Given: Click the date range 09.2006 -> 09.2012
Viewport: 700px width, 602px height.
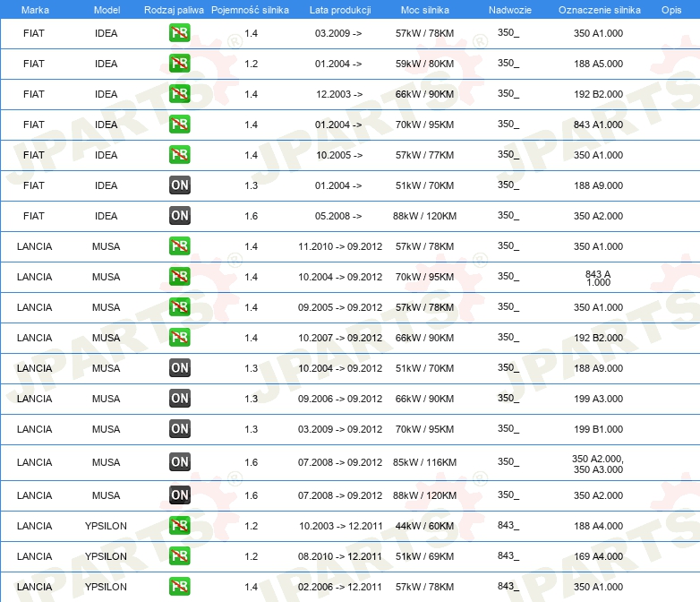Looking at the screenshot, I should (x=340, y=399).
